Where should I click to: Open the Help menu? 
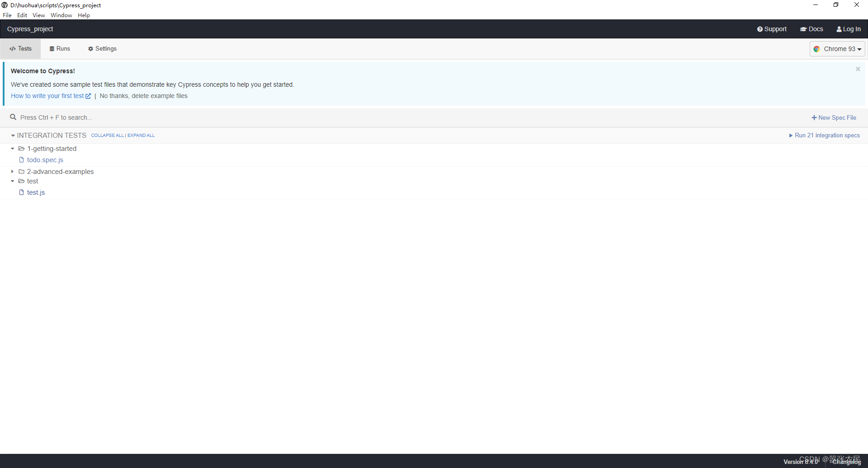(84, 15)
